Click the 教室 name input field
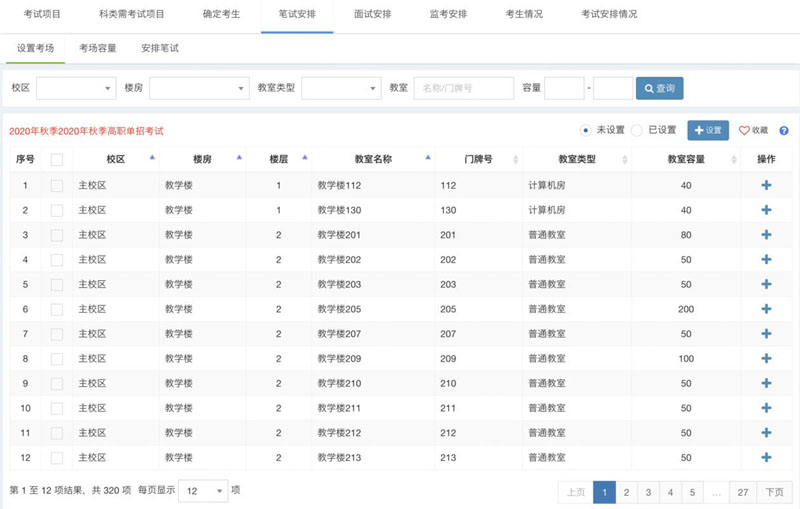 point(463,89)
